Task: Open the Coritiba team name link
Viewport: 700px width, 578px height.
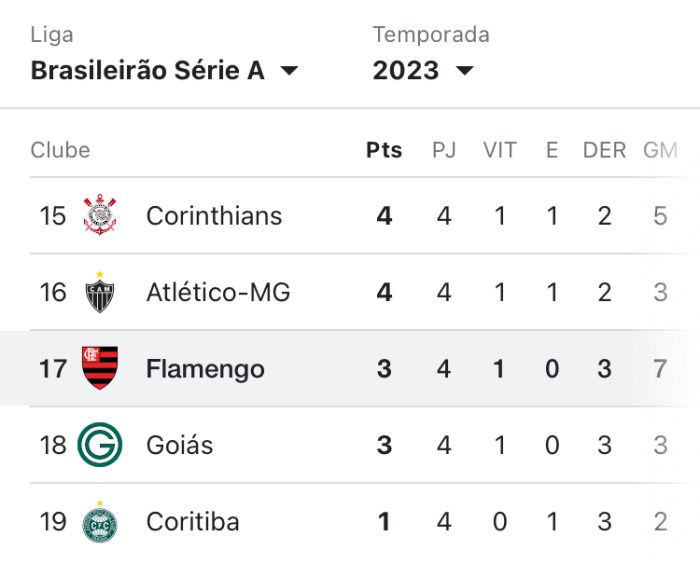Action: click(193, 521)
